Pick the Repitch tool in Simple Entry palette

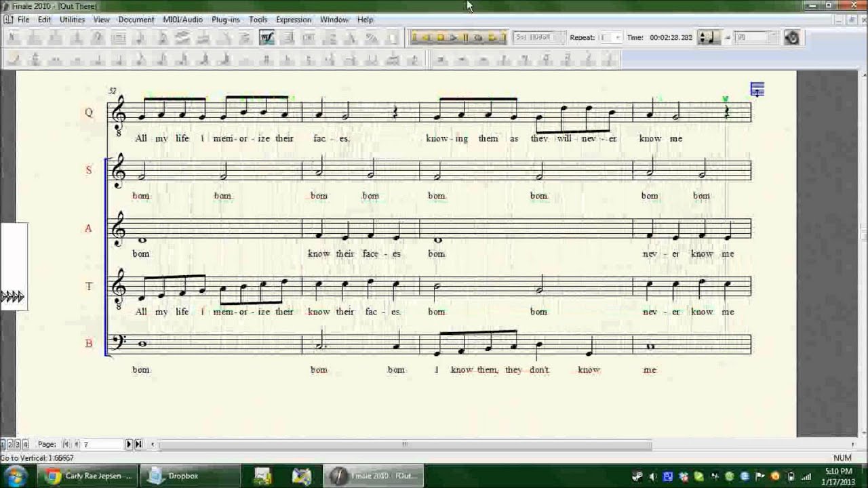pyautogui.click(x=34, y=60)
